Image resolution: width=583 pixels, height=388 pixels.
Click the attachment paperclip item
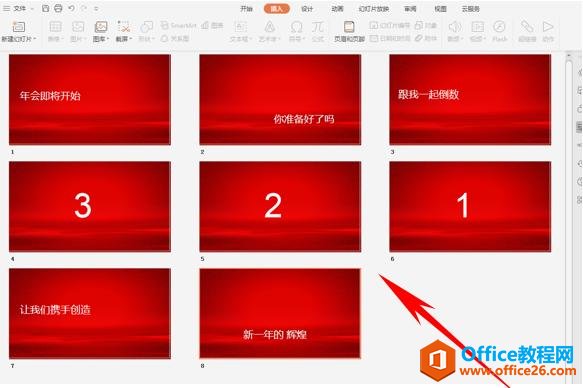click(425, 38)
